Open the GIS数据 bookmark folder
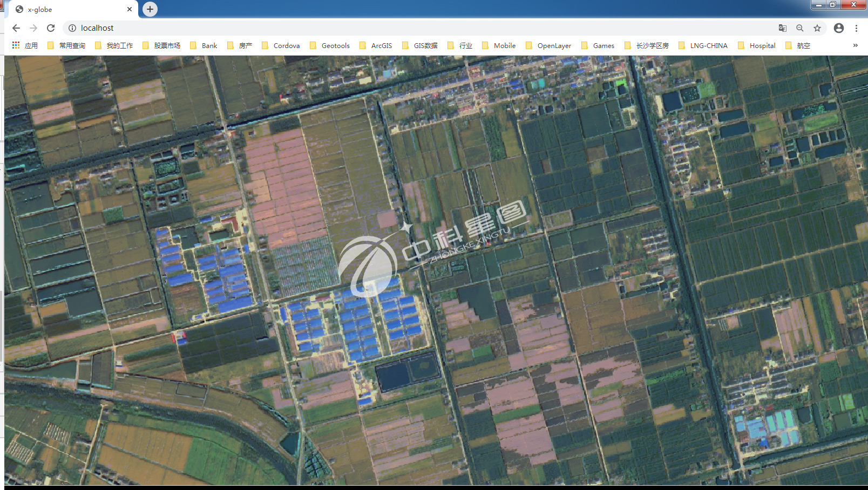The image size is (868, 490). (x=420, y=46)
